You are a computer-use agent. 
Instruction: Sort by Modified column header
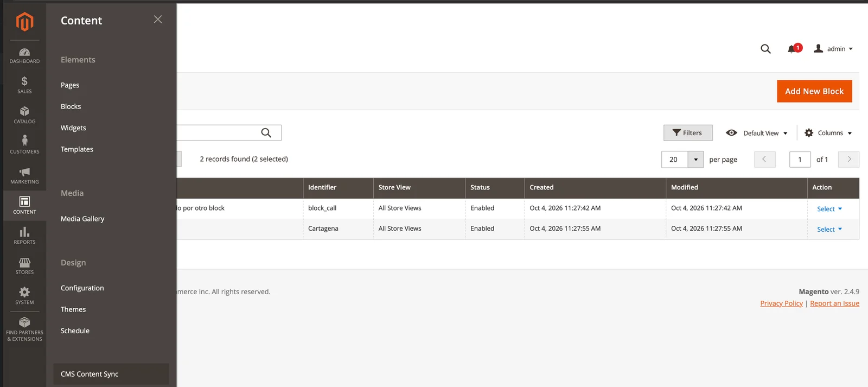(x=736, y=188)
